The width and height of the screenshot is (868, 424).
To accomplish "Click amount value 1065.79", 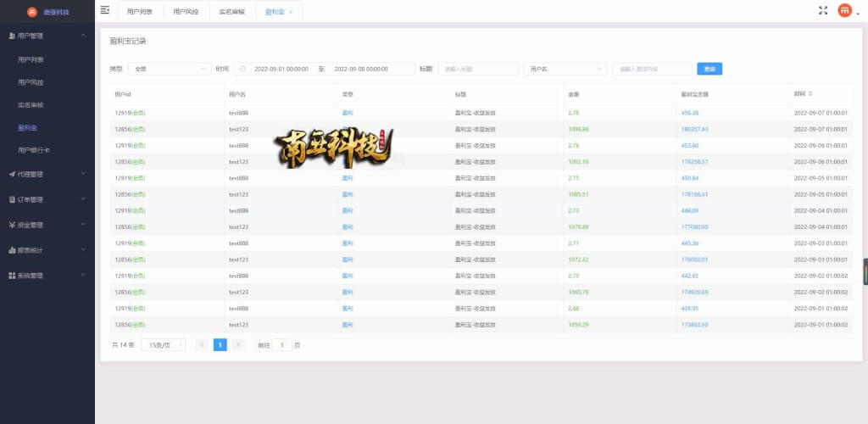I will [578, 293].
